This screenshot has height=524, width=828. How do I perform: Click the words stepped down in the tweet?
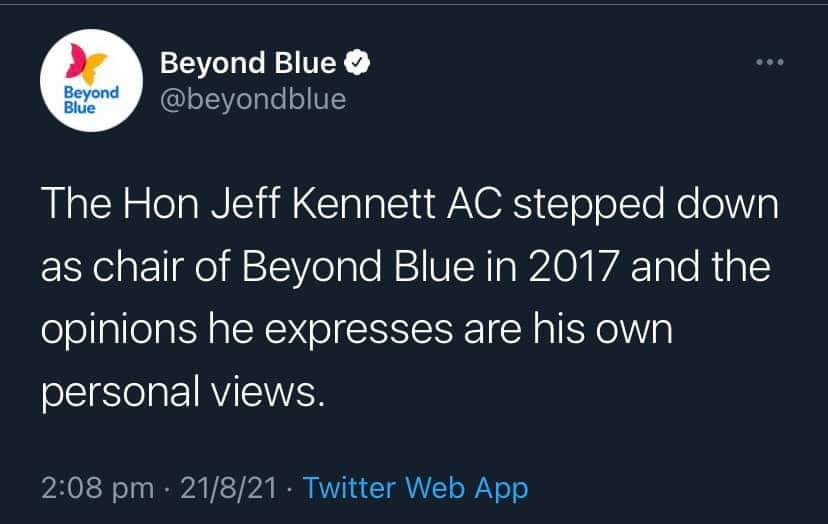[646, 205]
